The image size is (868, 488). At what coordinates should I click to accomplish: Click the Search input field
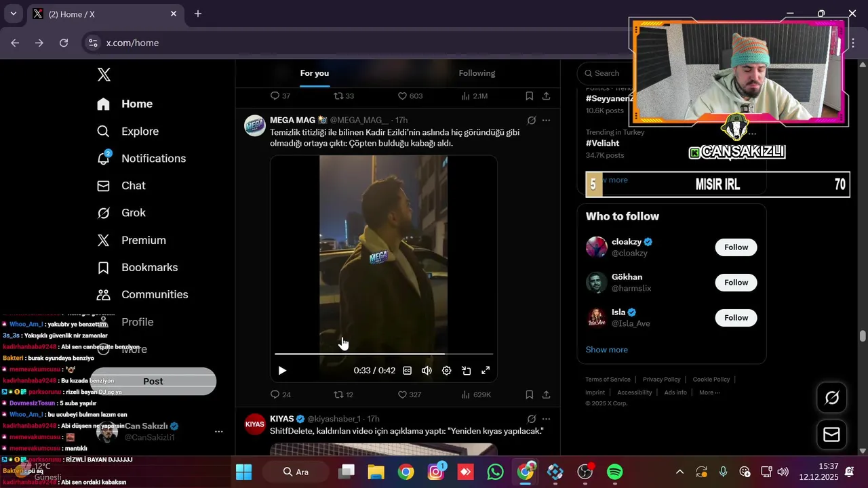click(x=606, y=73)
